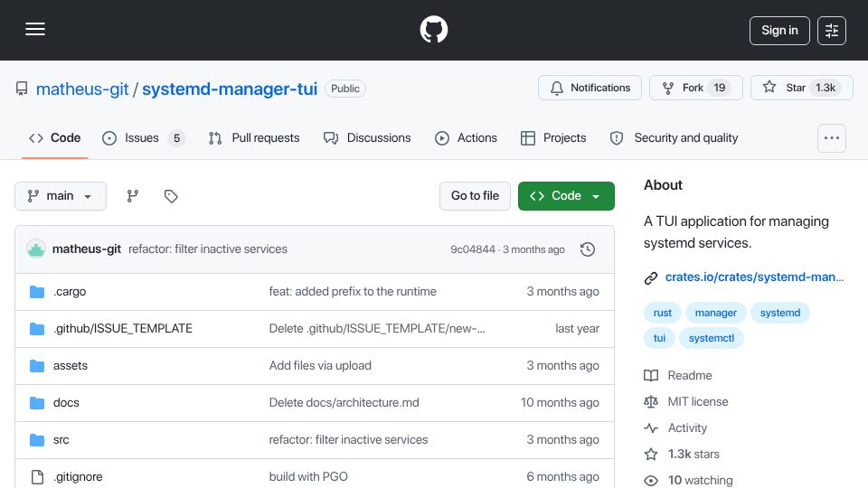Screen dimensions: 868x488
Task: Open the three-dot more tabs menu
Action: pyautogui.click(x=832, y=138)
